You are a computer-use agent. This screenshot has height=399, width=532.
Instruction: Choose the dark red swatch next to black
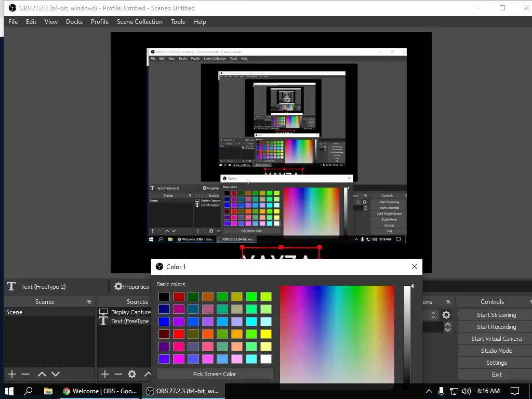179,297
